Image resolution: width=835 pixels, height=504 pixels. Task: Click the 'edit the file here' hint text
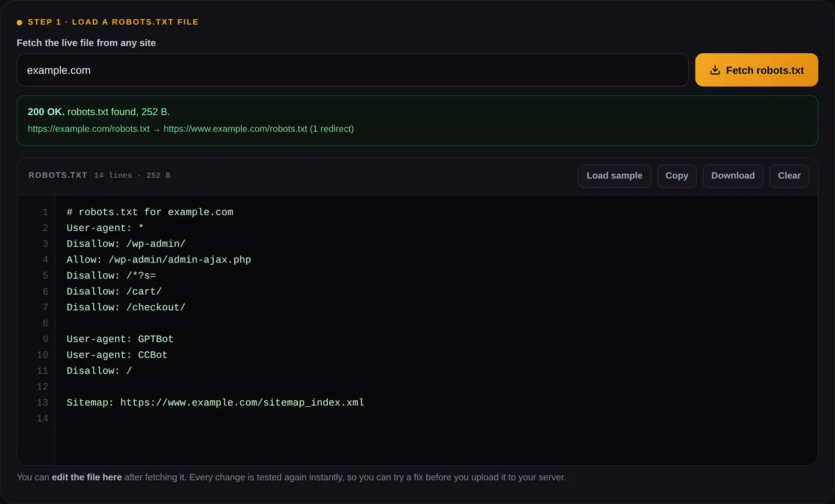click(x=86, y=477)
